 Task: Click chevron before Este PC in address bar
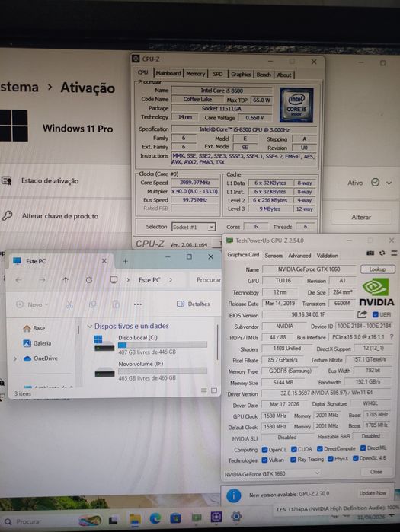click(x=128, y=280)
